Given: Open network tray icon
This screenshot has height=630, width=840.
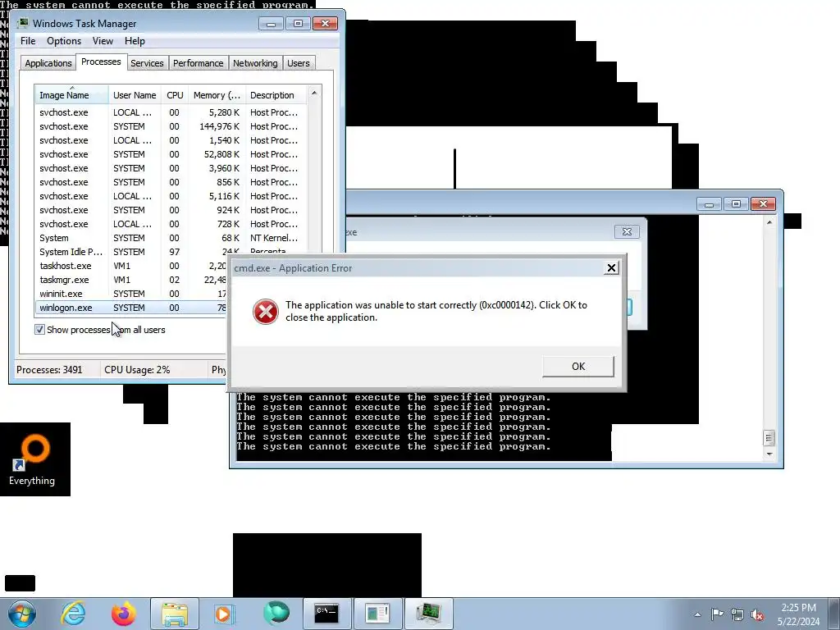Looking at the screenshot, I should click(737, 614).
